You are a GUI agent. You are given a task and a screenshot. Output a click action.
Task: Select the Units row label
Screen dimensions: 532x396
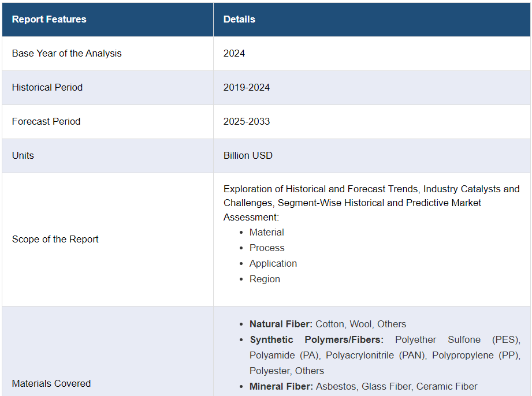[x=23, y=155]
